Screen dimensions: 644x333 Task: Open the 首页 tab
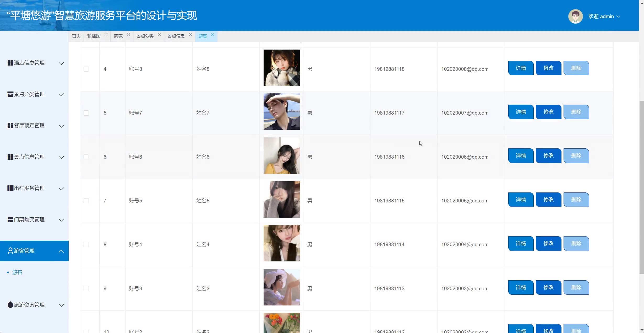click(76, 36)
